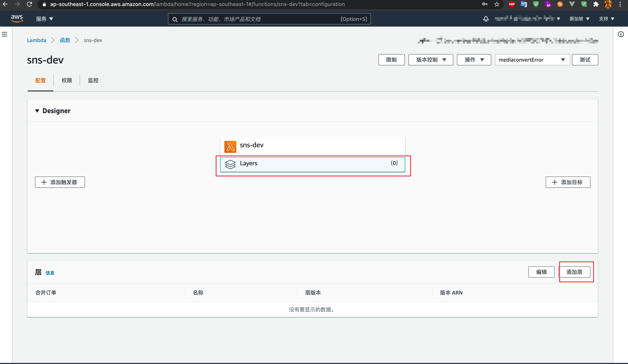Click the AWS home logo
The height and width of the screenshot is (364, 628).
coord(17,19)
